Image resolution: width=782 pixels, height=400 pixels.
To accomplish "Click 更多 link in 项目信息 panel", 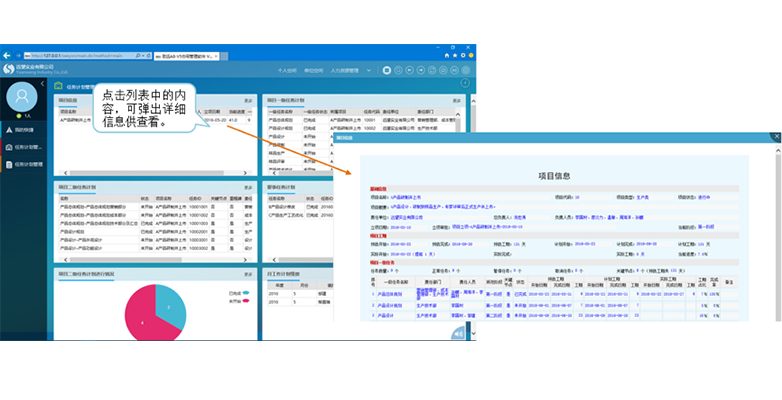I will (248, 101).
